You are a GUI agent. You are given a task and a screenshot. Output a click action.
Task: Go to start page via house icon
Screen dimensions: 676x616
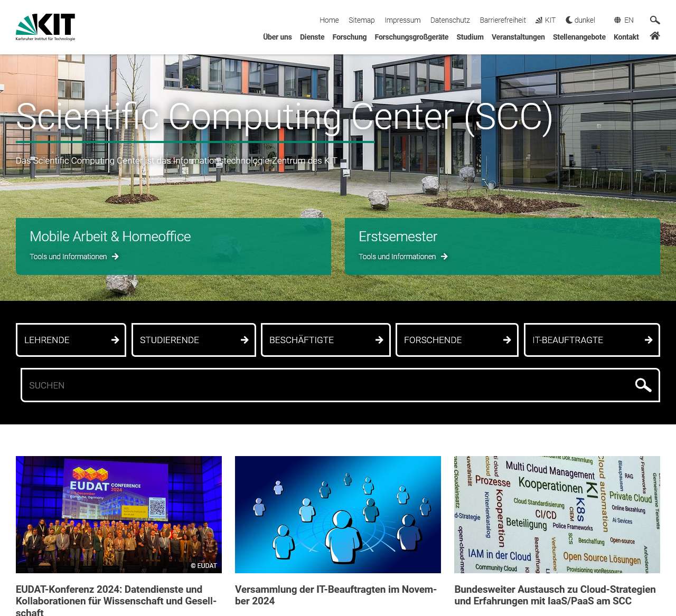(655, 36)
